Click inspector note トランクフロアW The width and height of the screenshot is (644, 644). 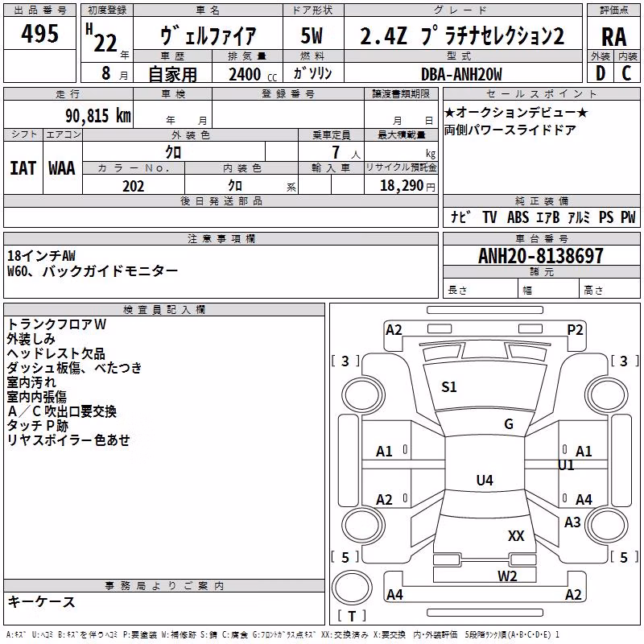[56, 324]
